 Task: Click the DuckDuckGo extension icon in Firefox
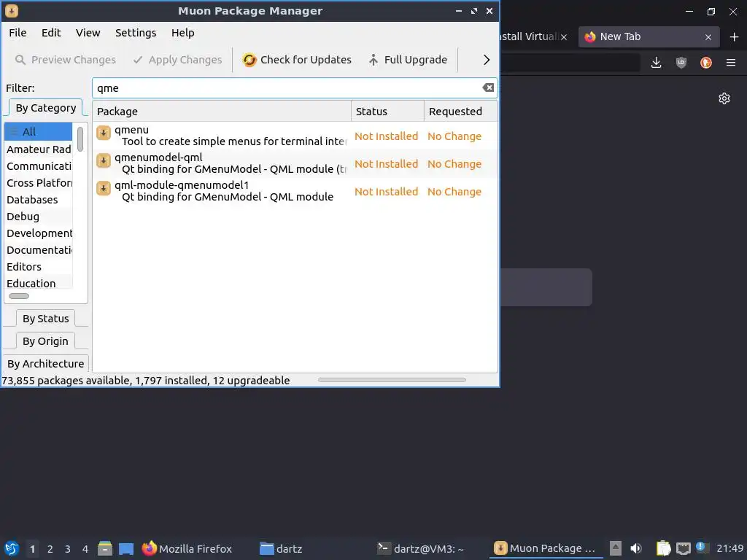[706, 63]
